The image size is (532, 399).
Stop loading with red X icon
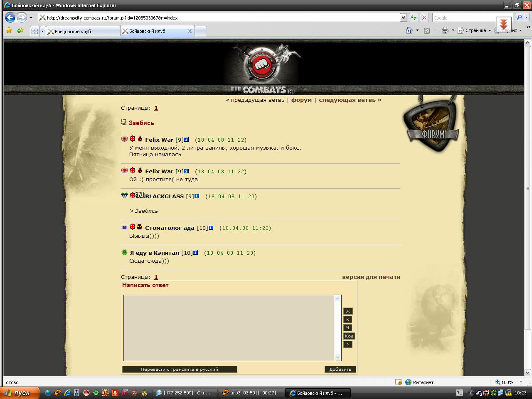424,17
